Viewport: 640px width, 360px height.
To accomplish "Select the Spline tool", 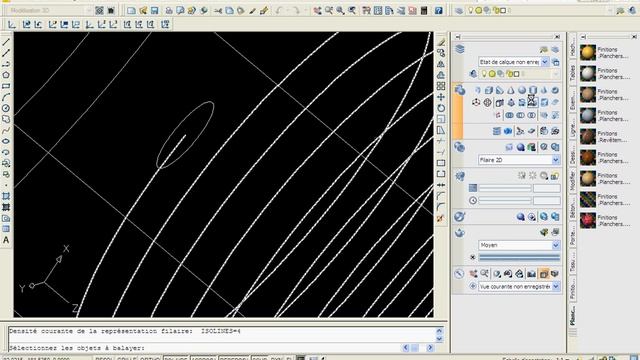I will point(6,130).
